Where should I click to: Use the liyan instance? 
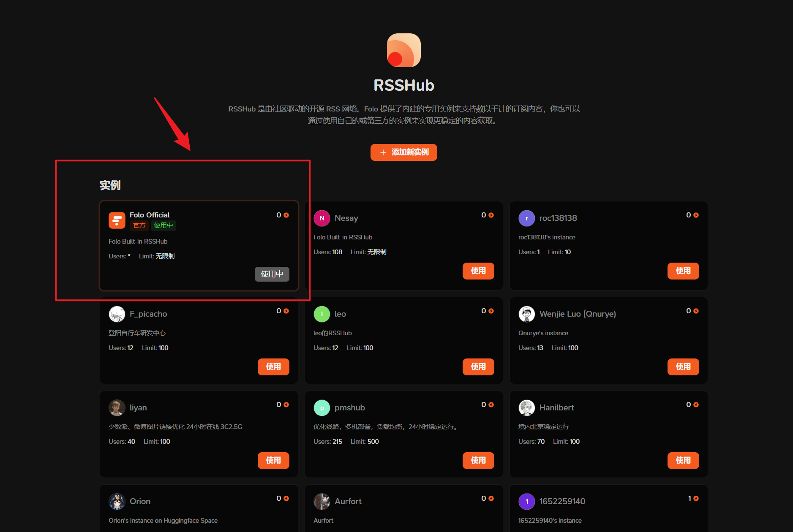pos(273,461)
